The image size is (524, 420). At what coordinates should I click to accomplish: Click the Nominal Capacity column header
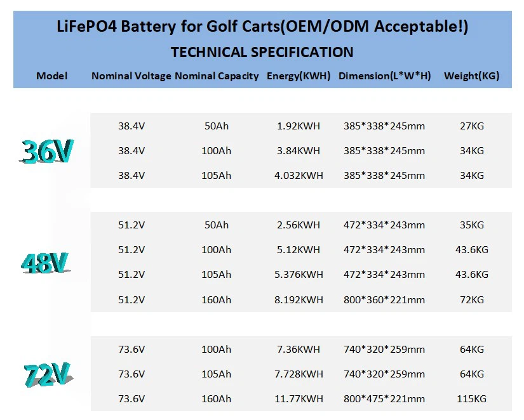[x=217, y=76]
